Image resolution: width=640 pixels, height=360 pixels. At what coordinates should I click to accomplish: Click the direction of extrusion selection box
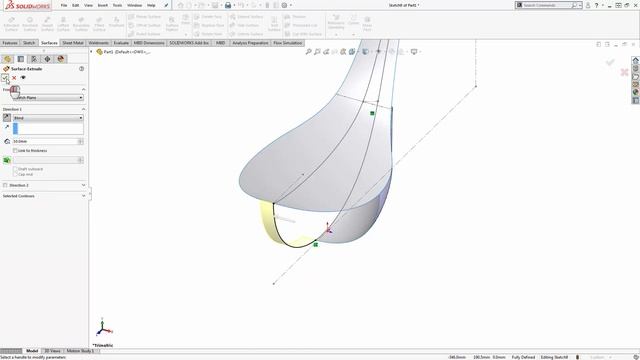click(48, 129)
